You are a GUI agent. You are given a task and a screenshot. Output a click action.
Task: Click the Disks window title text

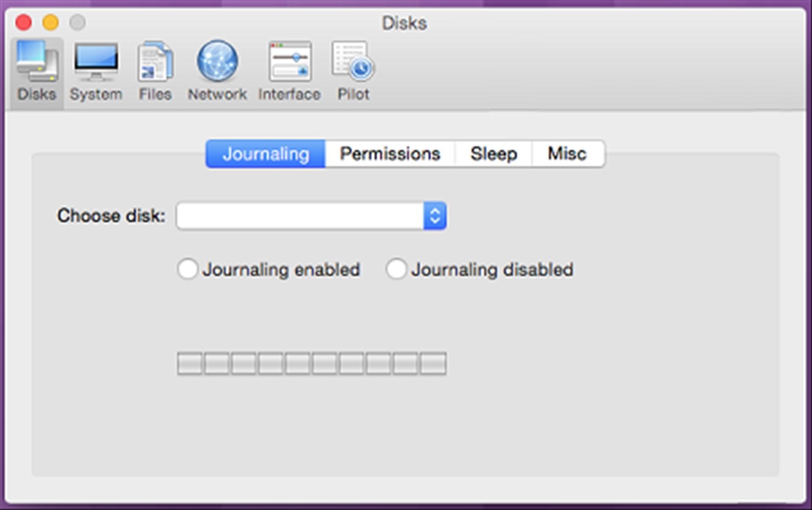coord(405,23)
